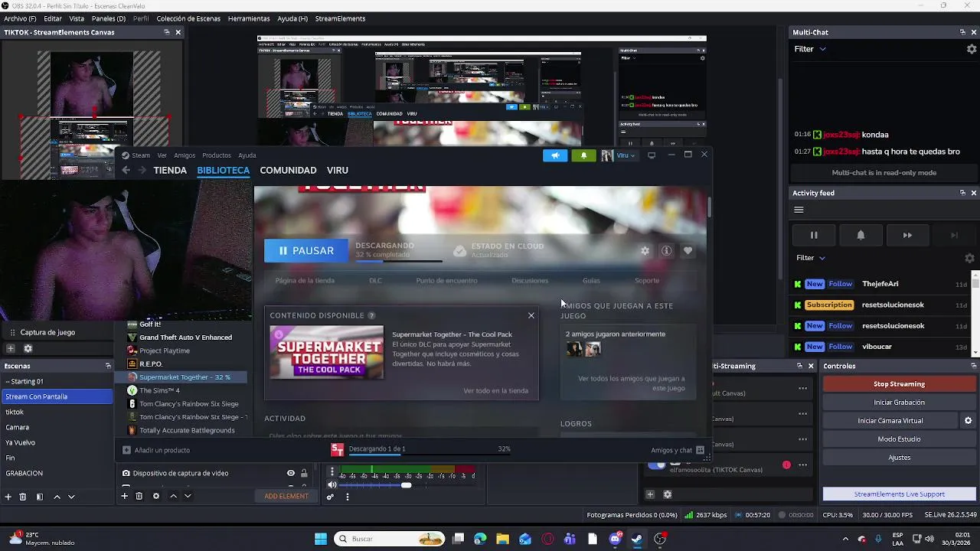Viewport: 980px width, 551px height.
Task: Add game to favorites heart icon
Action: [688, 251]
